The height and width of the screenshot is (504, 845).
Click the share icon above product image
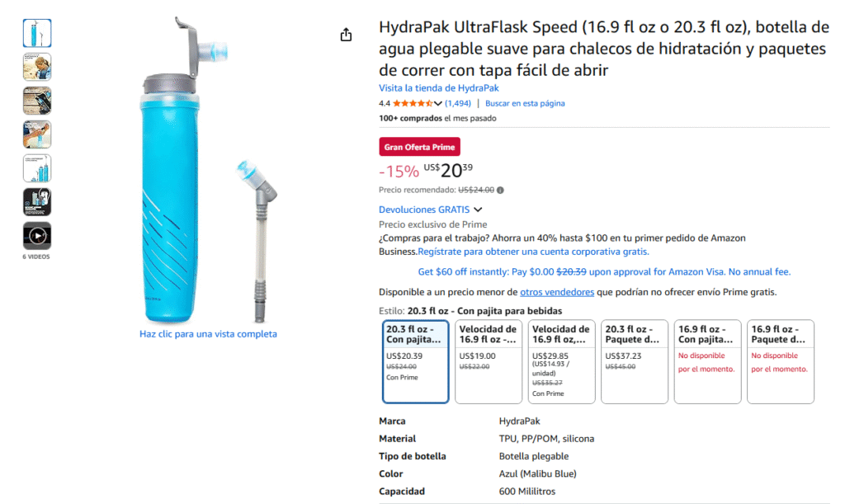pos(346,35)
